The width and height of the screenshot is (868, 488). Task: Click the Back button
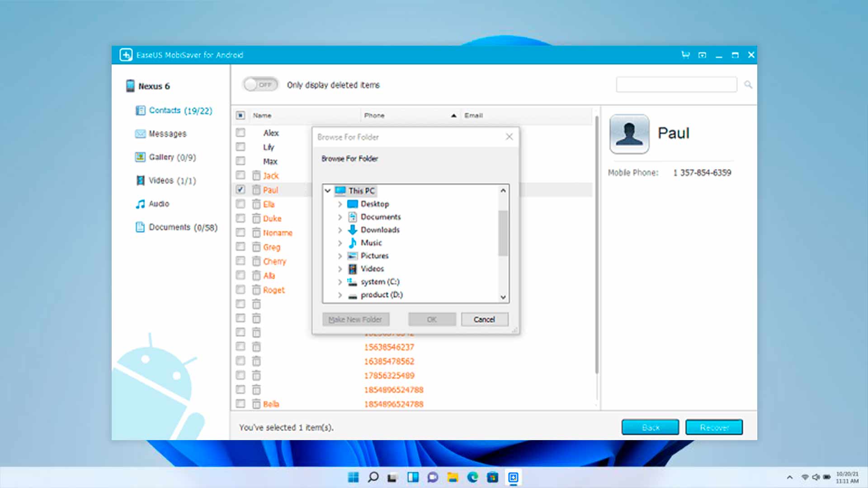[650, 427]
